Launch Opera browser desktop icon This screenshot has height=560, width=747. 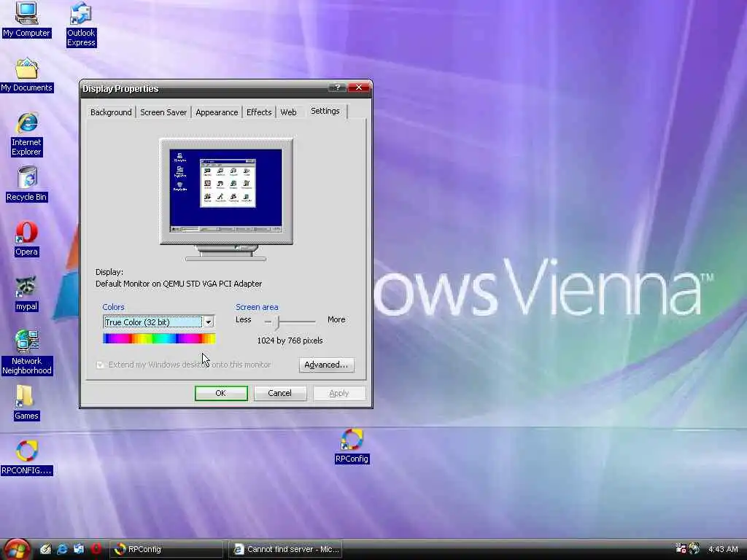27,239
